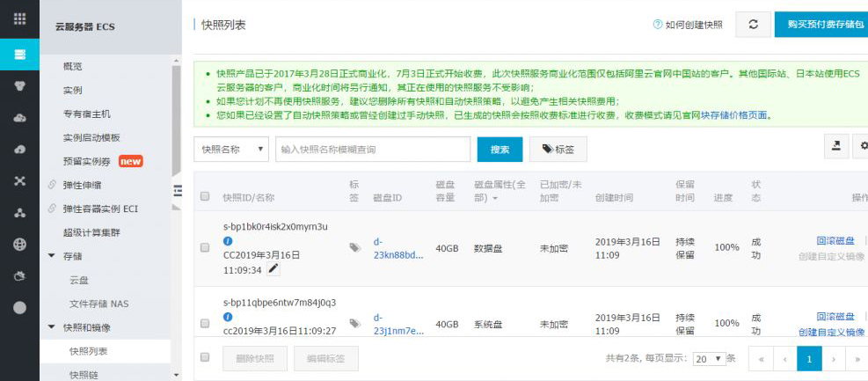
Task: Click the cloud icon below the shield icon
Action: pyautogui.click(x=20, y=118)
